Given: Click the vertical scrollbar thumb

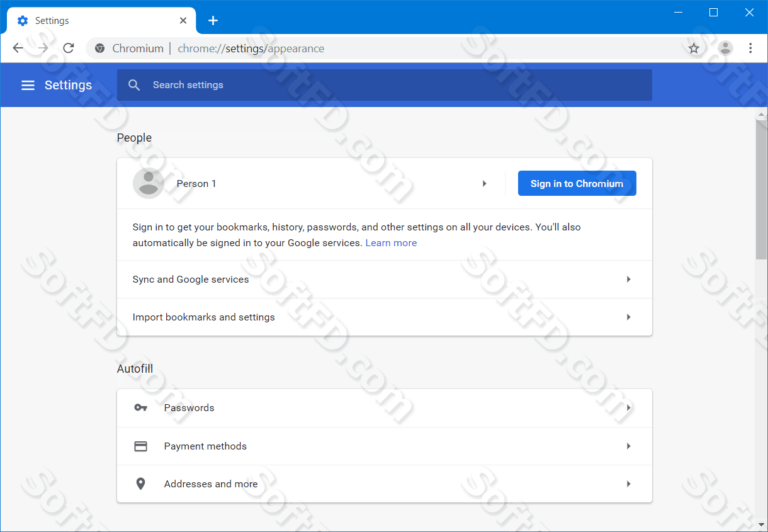Looking at the screenshot, I should (x=761, y=189).
